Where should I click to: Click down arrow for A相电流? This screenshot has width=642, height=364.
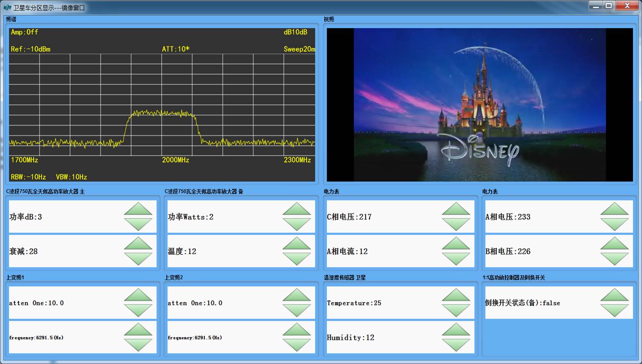(x=456, y=259)
